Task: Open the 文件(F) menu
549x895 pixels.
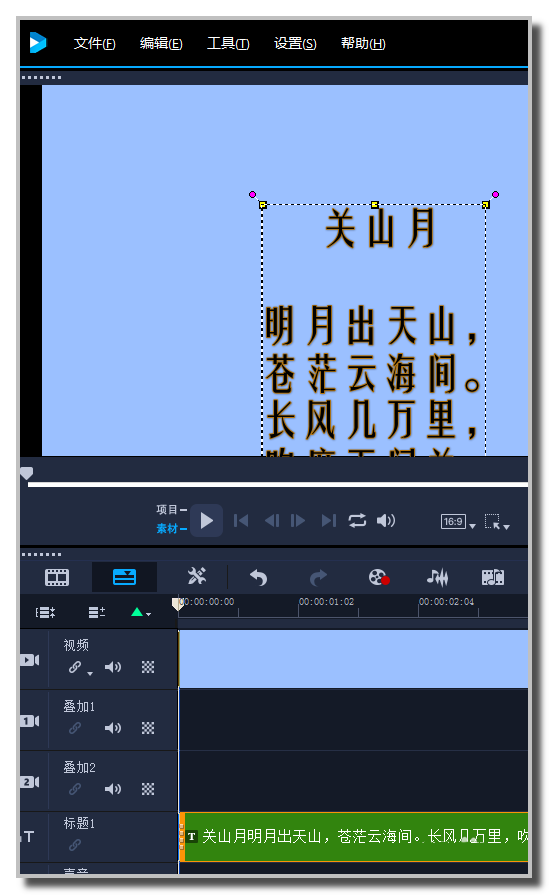Action: (94, 43)
